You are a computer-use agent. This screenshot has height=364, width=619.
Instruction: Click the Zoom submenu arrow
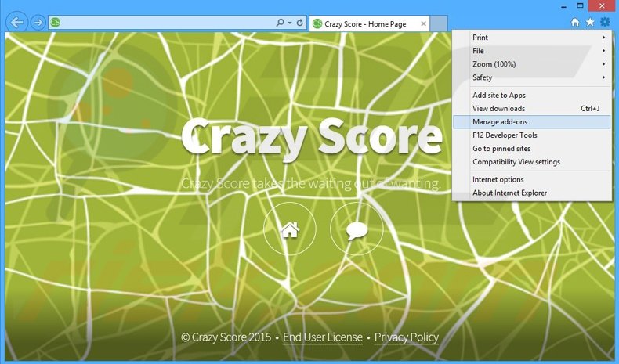[603, 64]
